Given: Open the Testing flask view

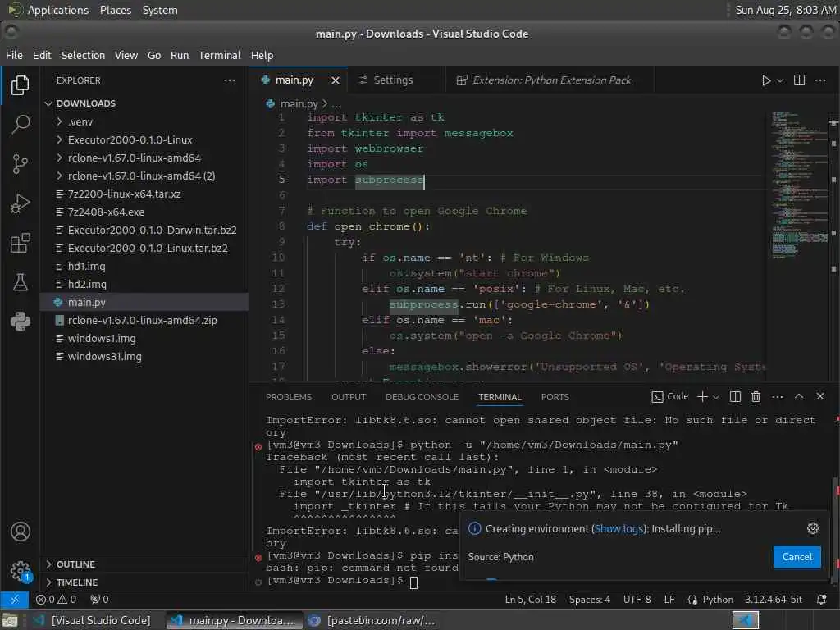Looking at the screenshot, I should (x=20, y=282).
